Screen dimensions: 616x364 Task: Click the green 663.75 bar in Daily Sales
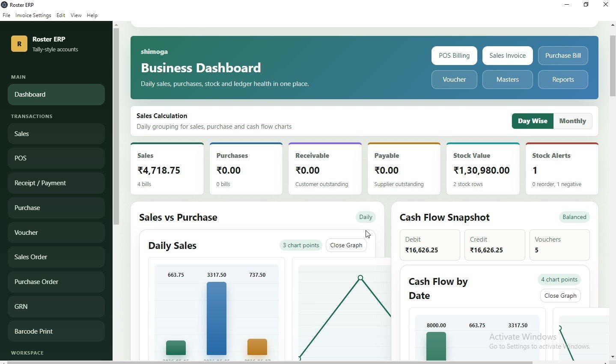coord(176,348)
